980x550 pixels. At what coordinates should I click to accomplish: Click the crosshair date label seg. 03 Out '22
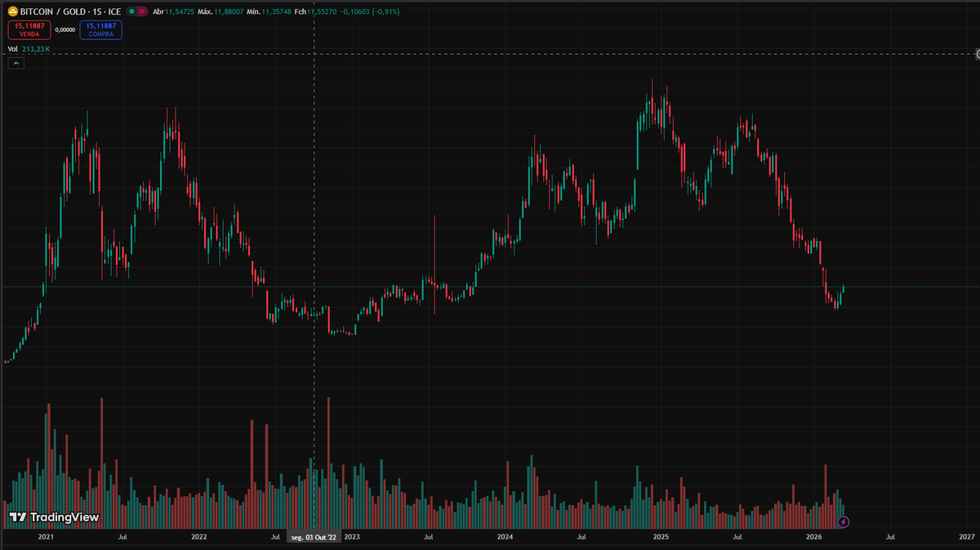[314, 537]
